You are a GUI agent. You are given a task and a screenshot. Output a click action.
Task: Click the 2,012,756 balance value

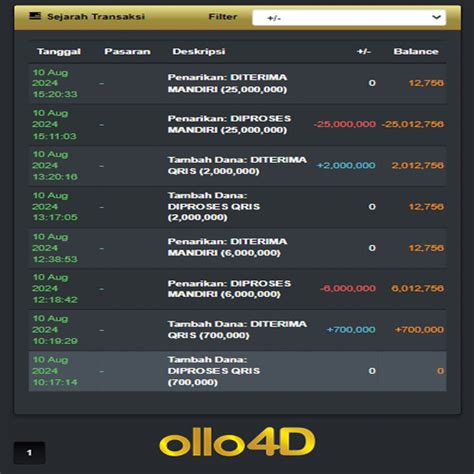pos(418,165)
